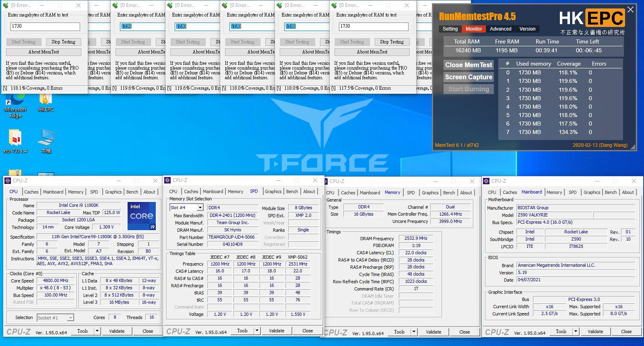Expand the Tools arrow in the CPU-Z Processor window
The height and width of the screenshot is (346, 644).
(x=97, y=331)
